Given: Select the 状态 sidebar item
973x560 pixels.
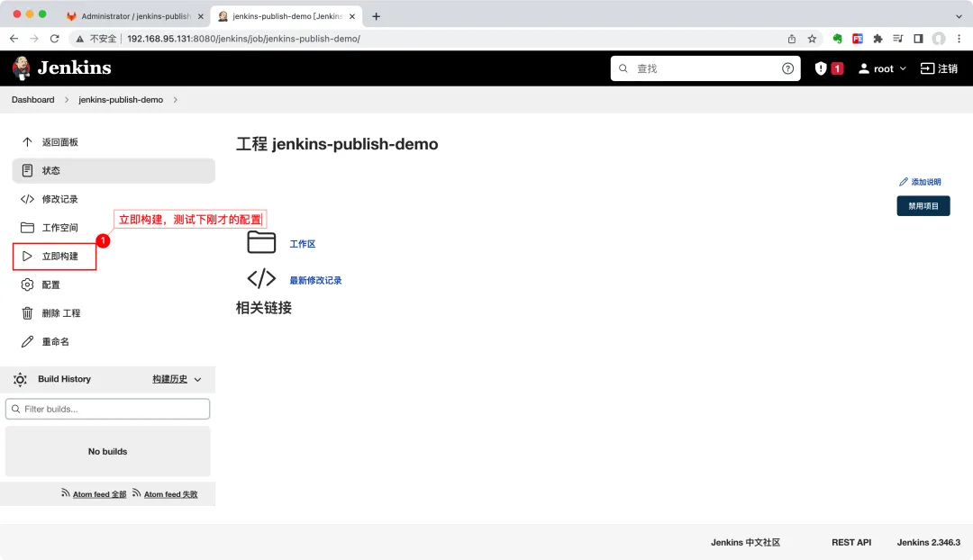Looking at the screenshot, I should [x=114, y=170].
